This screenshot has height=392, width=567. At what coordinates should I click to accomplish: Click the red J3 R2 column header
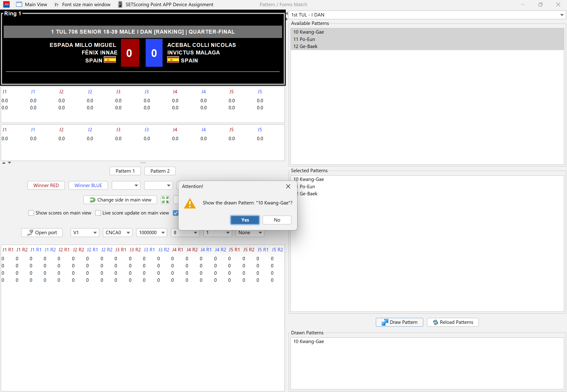(135, 250)
